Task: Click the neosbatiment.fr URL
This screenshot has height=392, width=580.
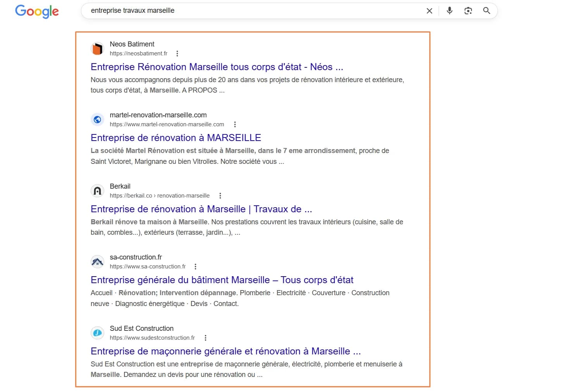Action: [x=138, y=53]
